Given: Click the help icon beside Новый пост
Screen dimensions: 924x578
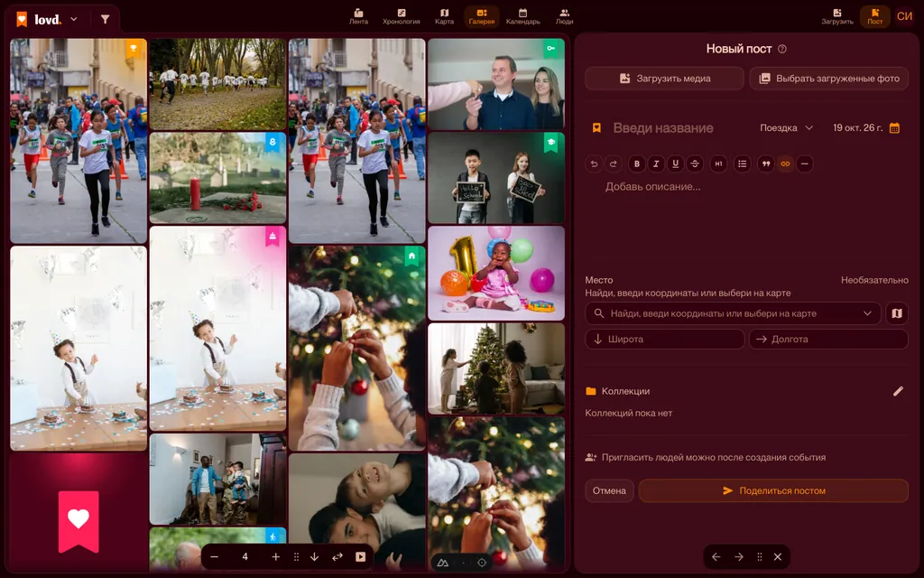Looking at the screenshot, I should coord(782,49).
